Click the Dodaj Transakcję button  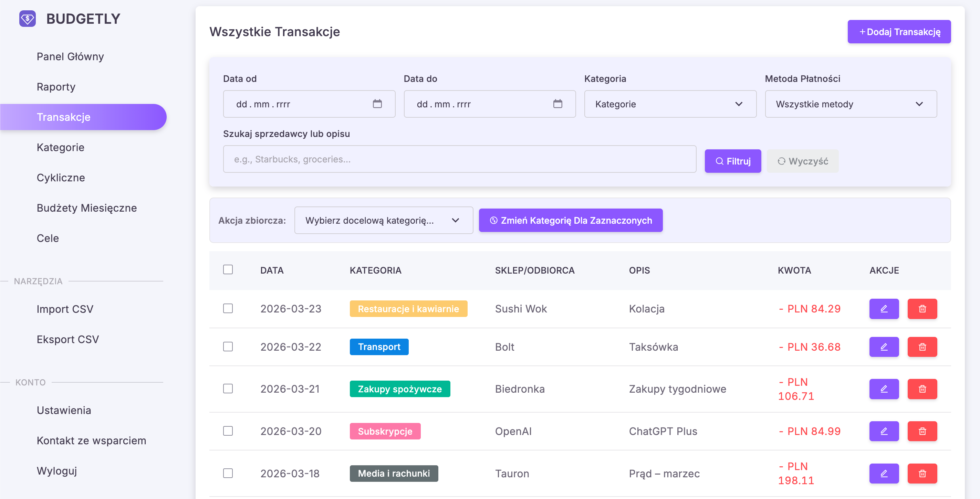(899, 32)
